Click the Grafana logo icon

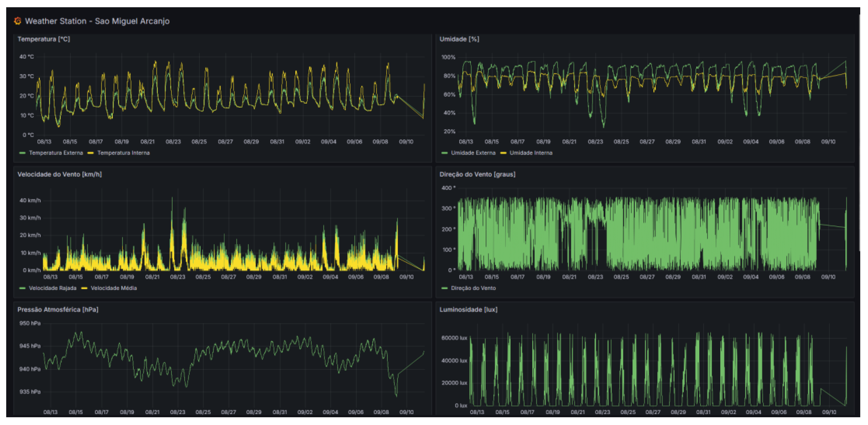click(x=18, y=21)
